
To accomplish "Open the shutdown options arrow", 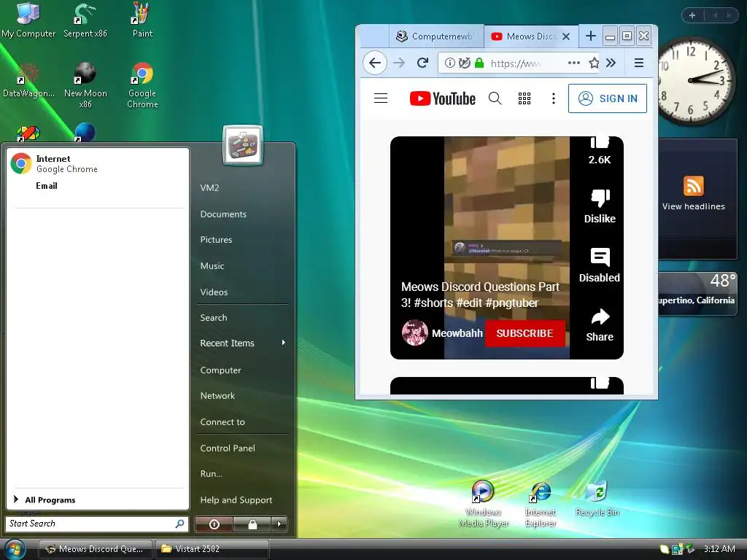I will click(279, 524).
